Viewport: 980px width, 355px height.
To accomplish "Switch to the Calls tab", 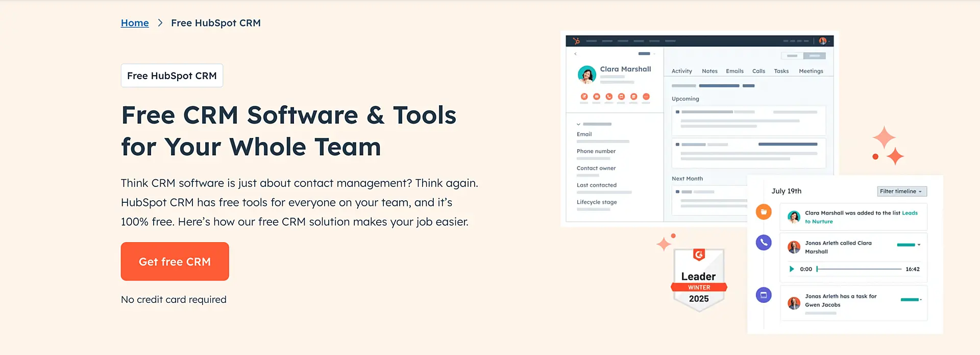I will click(x=758, y=71).
